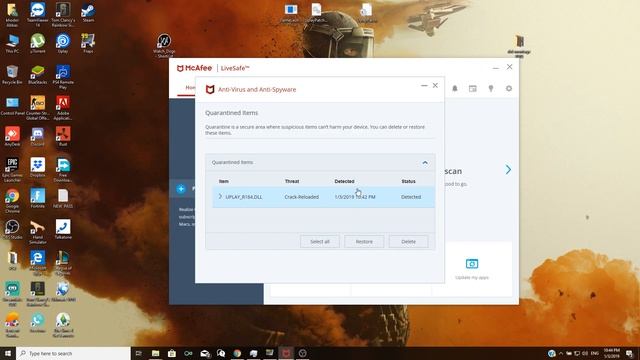Open the Steam desktop shortcut
This screenshot has width=640, height=360.
(x=88, y=12)
